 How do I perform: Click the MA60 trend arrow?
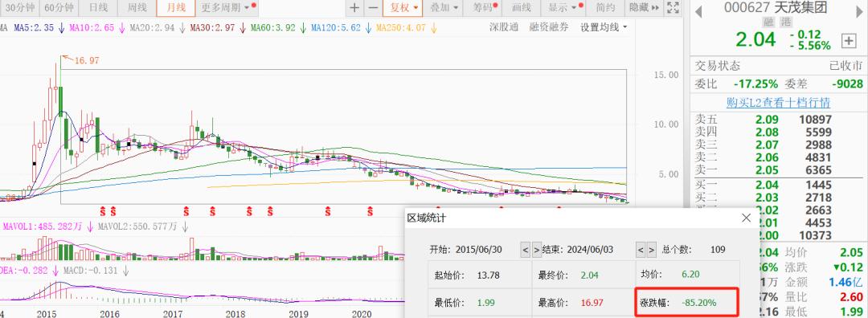[303, 27]
